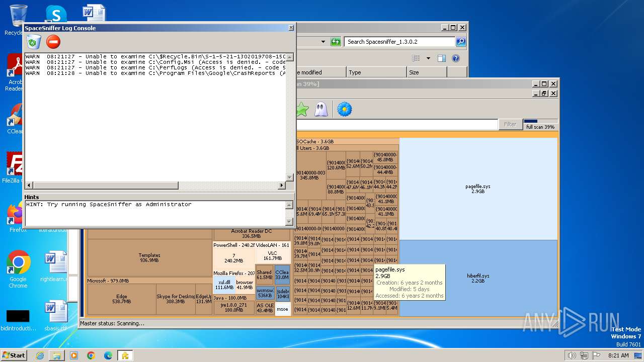Screen dimensions: 644x362
Task: Select the Templates 936.9MB block
Action: (149, 257)
